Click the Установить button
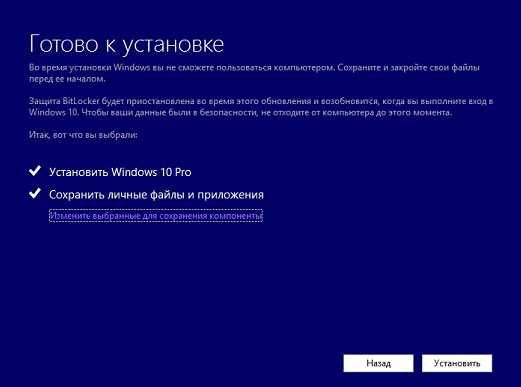This screenshot has width=521, height=387. click(457, 363)
